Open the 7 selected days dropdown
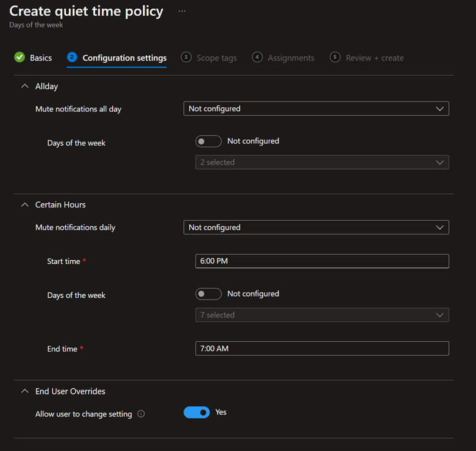 (x=322, y=315)
